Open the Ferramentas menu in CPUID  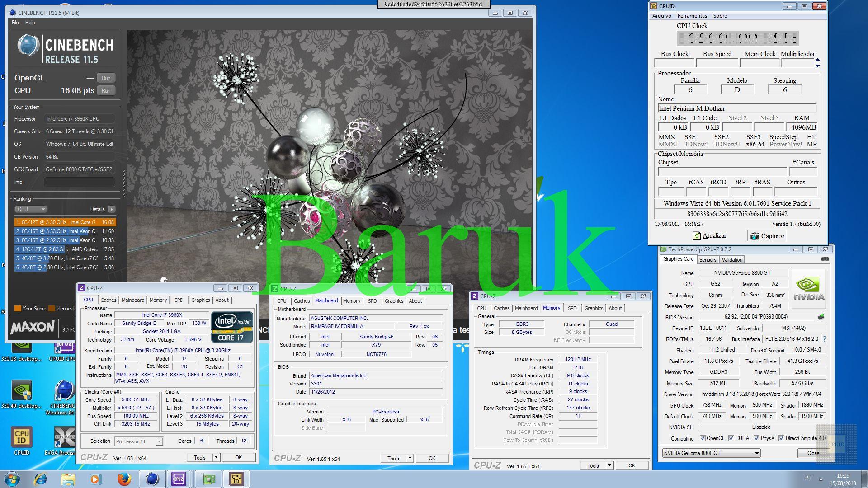coord(692,16)
